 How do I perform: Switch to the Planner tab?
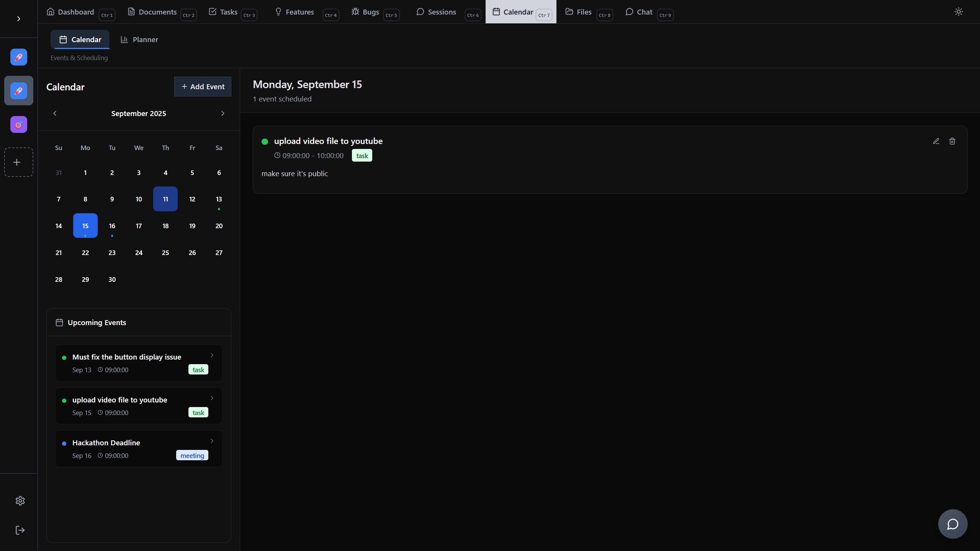point(139,39)
